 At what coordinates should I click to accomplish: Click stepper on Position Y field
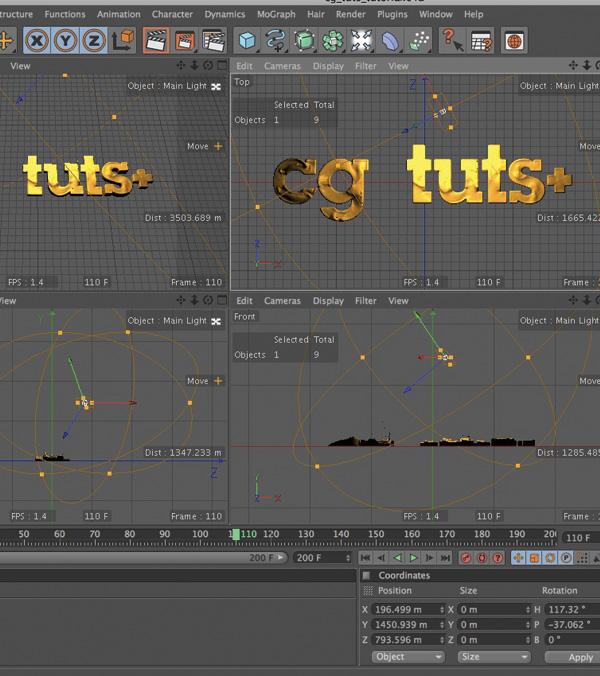442,625
